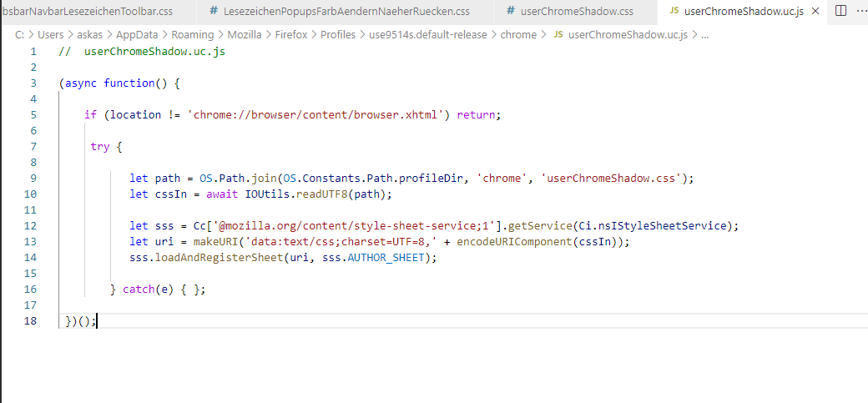Click the 'location' identifier on line 5
This screenshot has height=403, width=868.
(x=135, y=115)
